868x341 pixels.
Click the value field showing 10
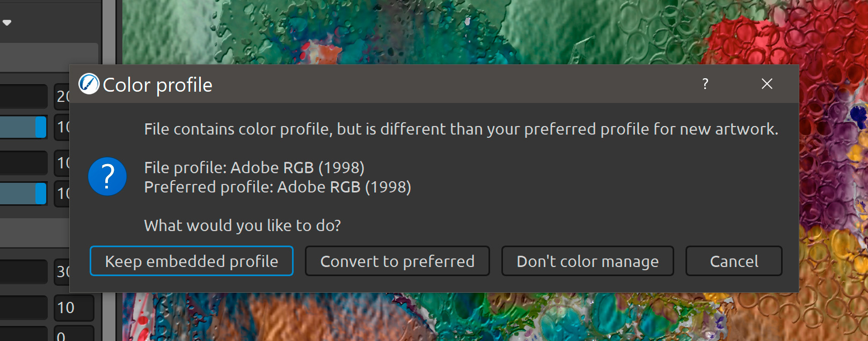point(74,308)
